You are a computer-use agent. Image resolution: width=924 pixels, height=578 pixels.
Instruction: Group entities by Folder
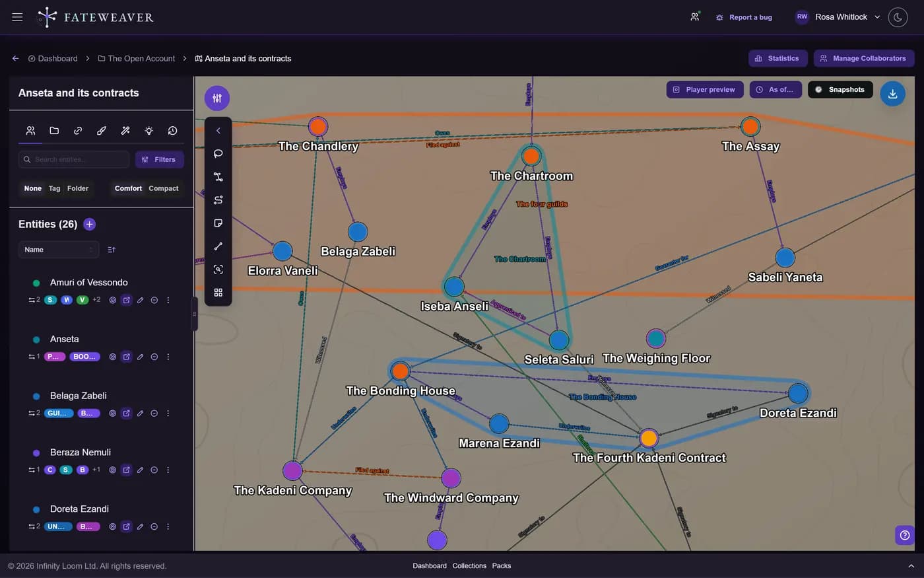click(78, 188)
